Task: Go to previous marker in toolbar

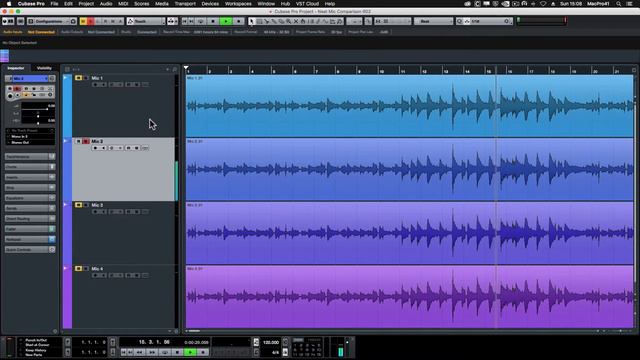Action: tap(184, 21)
